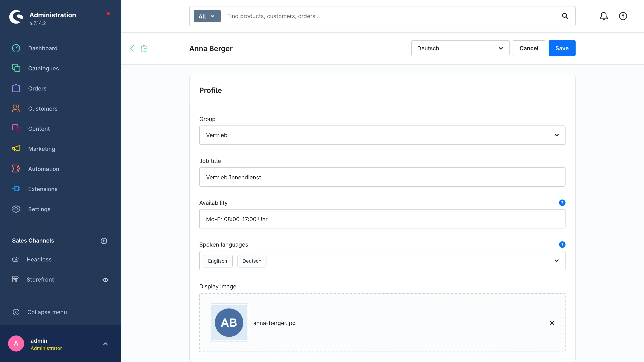Collapse menu using the sidebar arrow
Screen dimensions: 644x362
(16, 312)
